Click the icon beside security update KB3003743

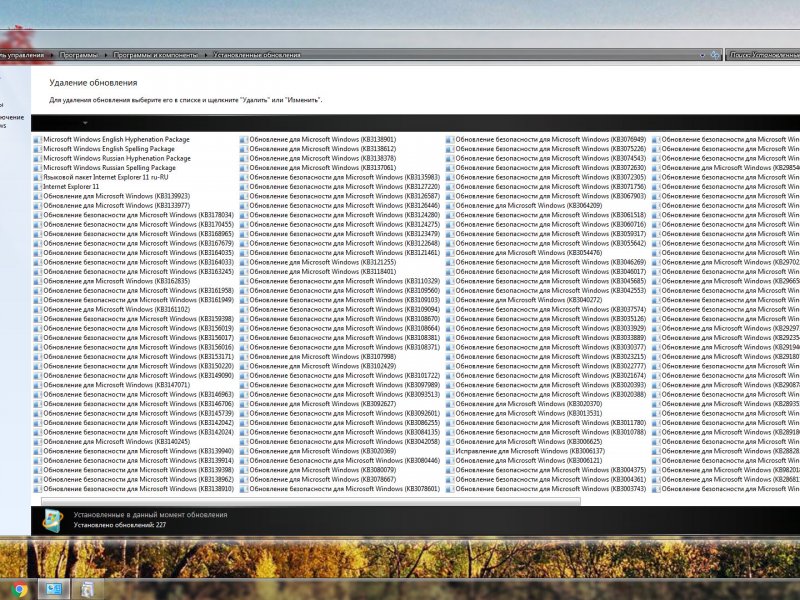click(449, 489)
